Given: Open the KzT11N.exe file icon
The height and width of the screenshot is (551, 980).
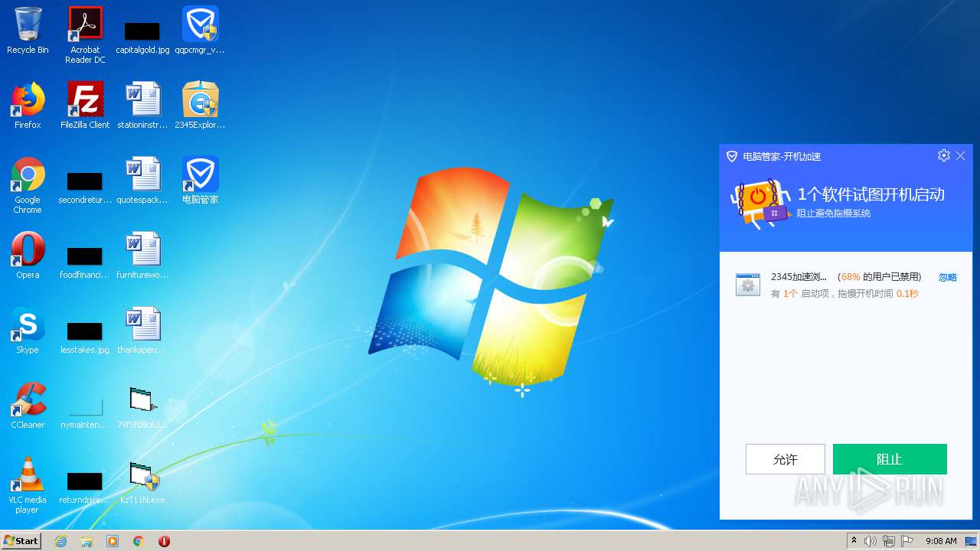Looking at the screenshot, I should click(x=142, y=481).
